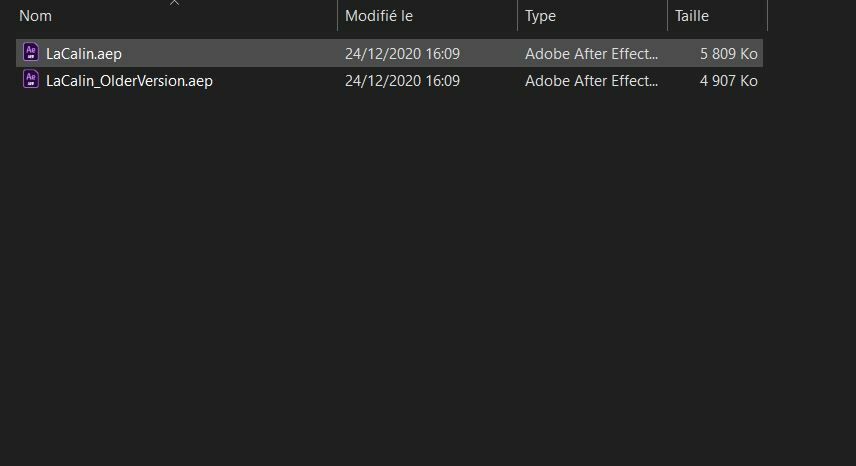Click the 5 809 Ko size value
Viewport: 856px width, 466px height.
coord(728,54)
